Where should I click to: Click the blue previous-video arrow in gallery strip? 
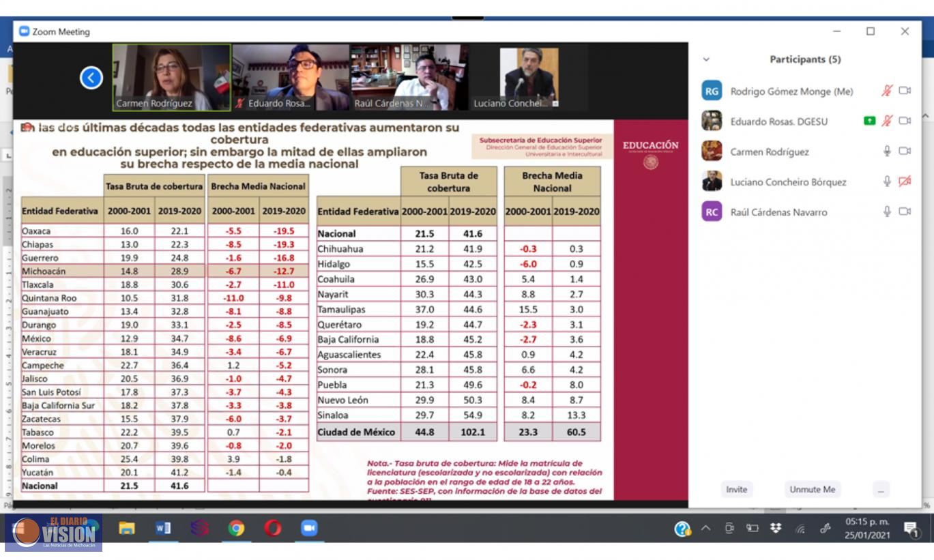[x=91, y=78]
